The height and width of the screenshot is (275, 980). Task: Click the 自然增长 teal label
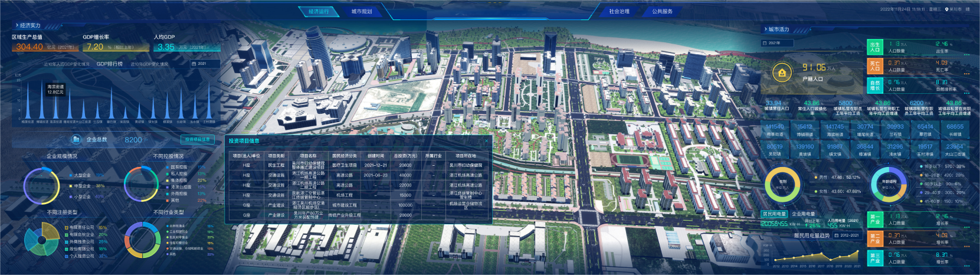(874, 86)
